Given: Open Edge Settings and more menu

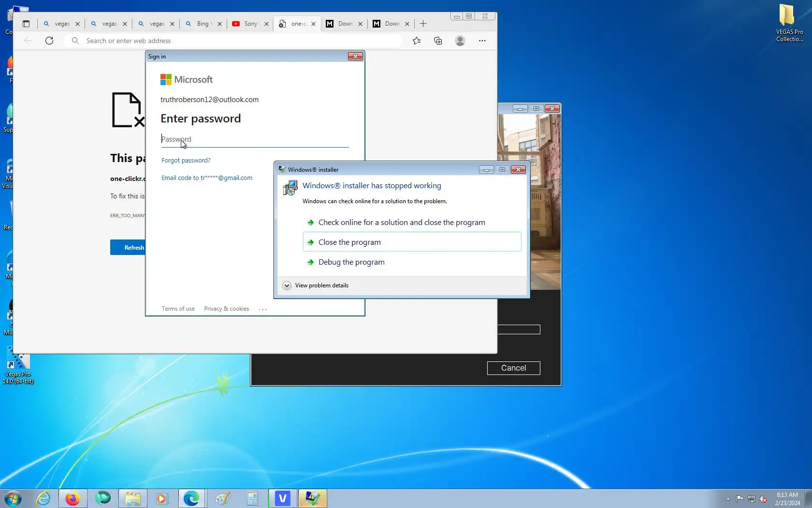Looking at the screenshot, I should [482, 41].
